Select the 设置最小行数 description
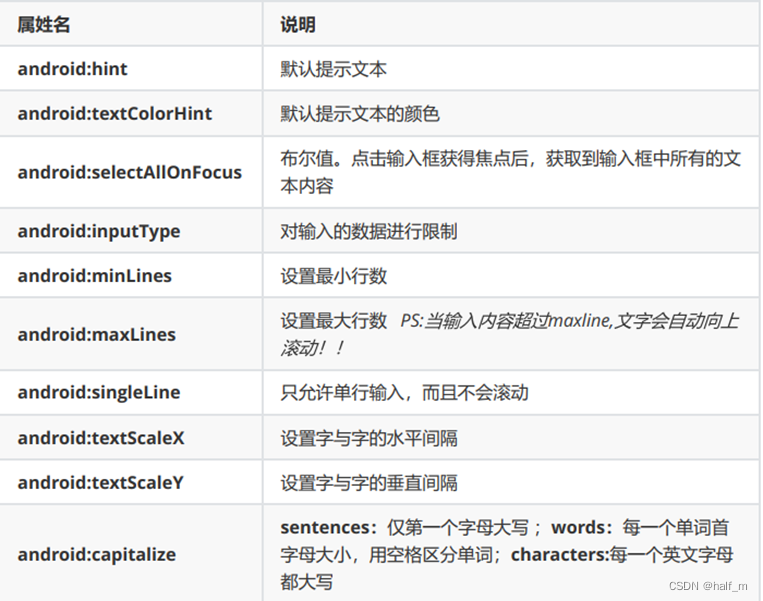 pos(333,276)
